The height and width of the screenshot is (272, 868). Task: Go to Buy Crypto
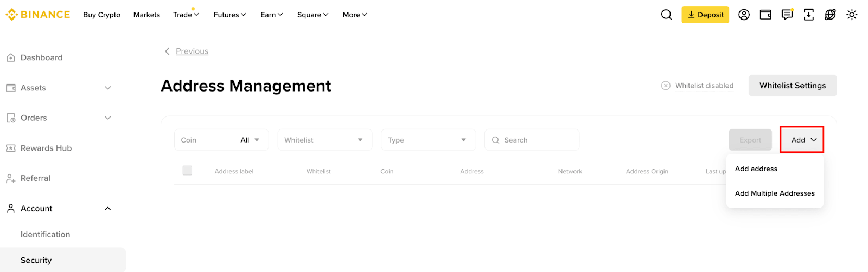pos(101,15)
